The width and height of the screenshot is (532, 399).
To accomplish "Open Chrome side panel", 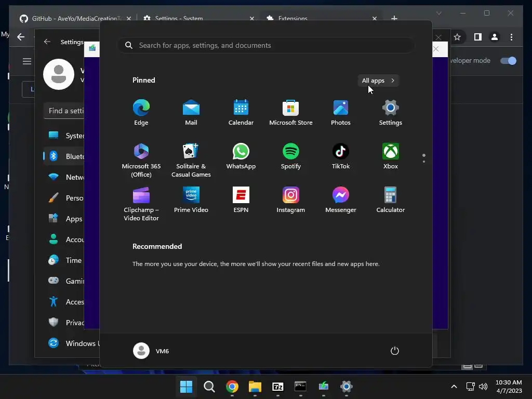I will click(478, 37).
